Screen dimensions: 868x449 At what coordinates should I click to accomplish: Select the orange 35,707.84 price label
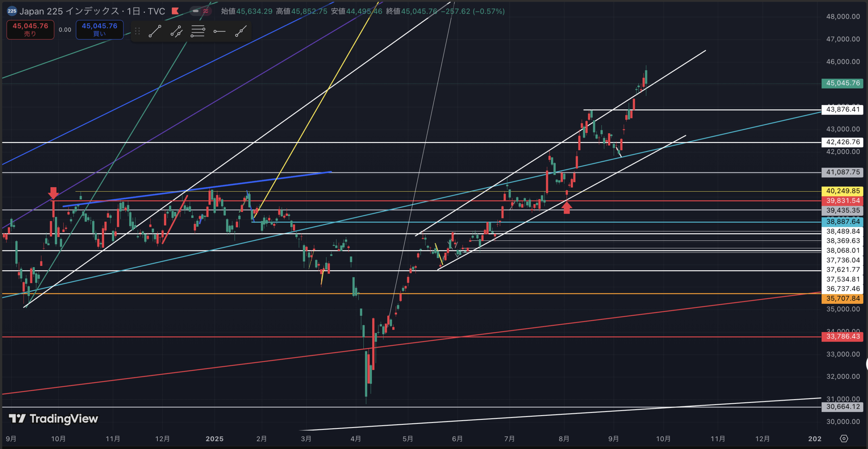click(842, 298)
